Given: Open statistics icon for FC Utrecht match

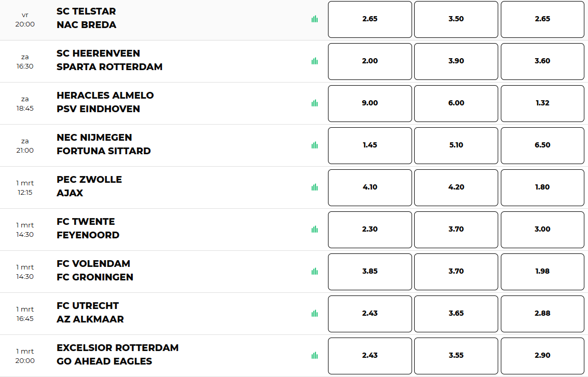Looking at the screenshot, I should pyautogui.click(x=314, y=314).
